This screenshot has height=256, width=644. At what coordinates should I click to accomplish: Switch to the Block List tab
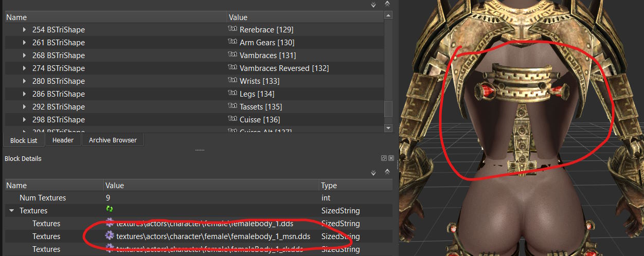pyautogui.click(x=24, y=140)
